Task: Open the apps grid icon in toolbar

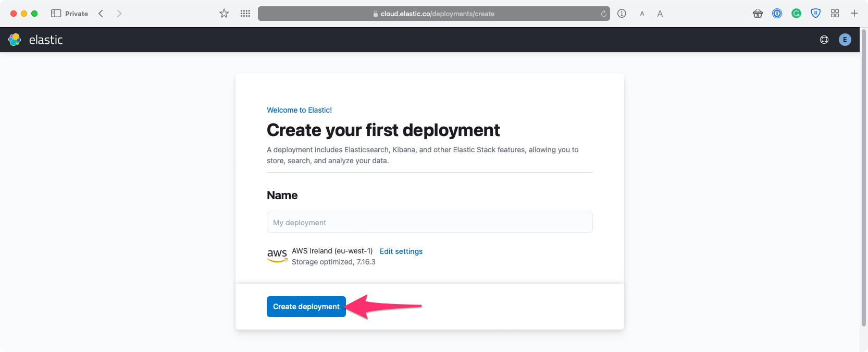Action: click(245, 14)
